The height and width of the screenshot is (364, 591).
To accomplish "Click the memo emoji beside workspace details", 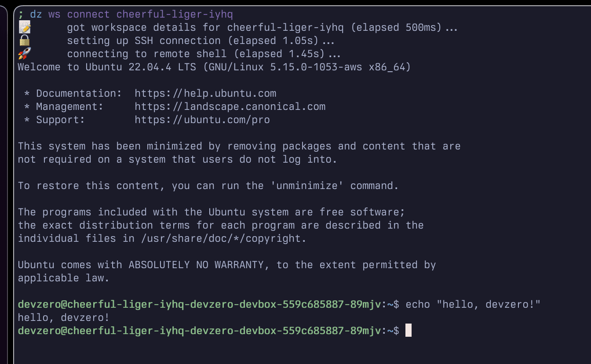I will 24,27.
